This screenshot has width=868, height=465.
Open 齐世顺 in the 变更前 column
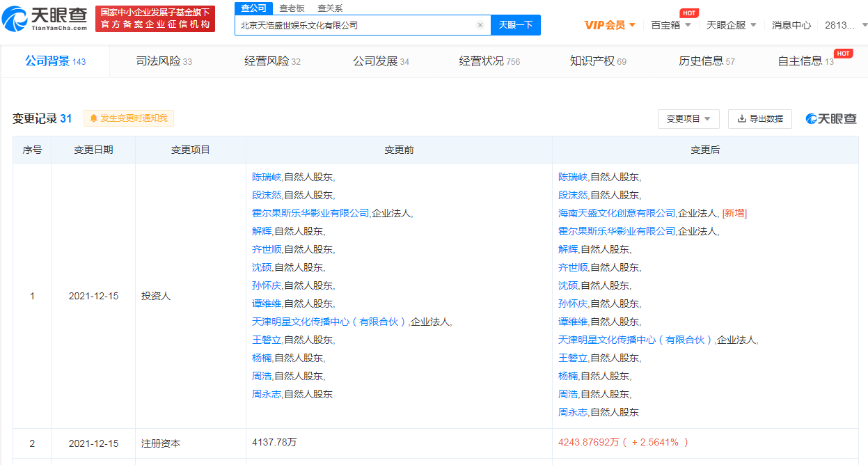(x=267, y=249)
